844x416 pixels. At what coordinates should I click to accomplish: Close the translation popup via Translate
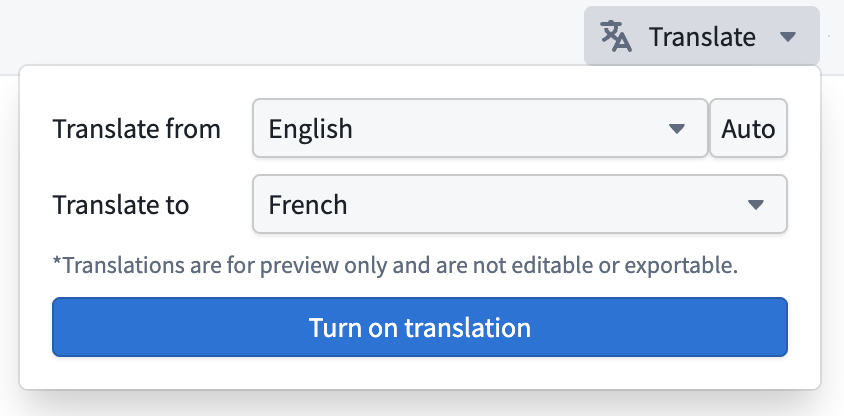click(701, 36)
